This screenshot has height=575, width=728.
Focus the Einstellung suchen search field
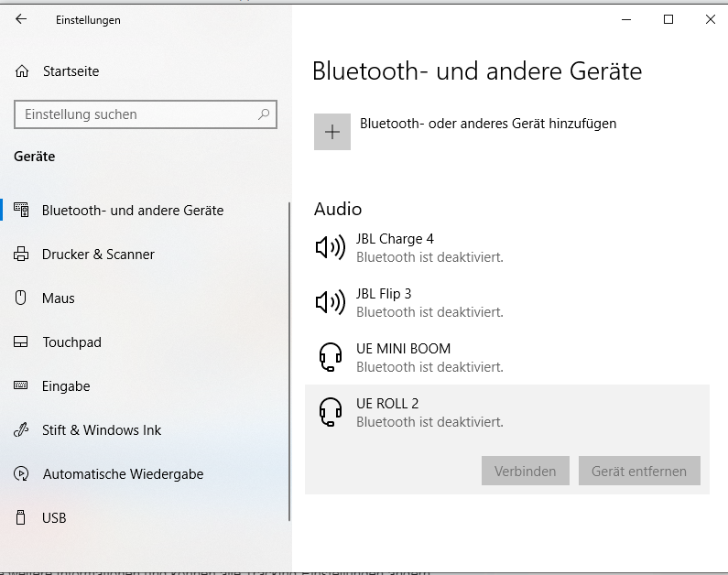tap(146, 114)
